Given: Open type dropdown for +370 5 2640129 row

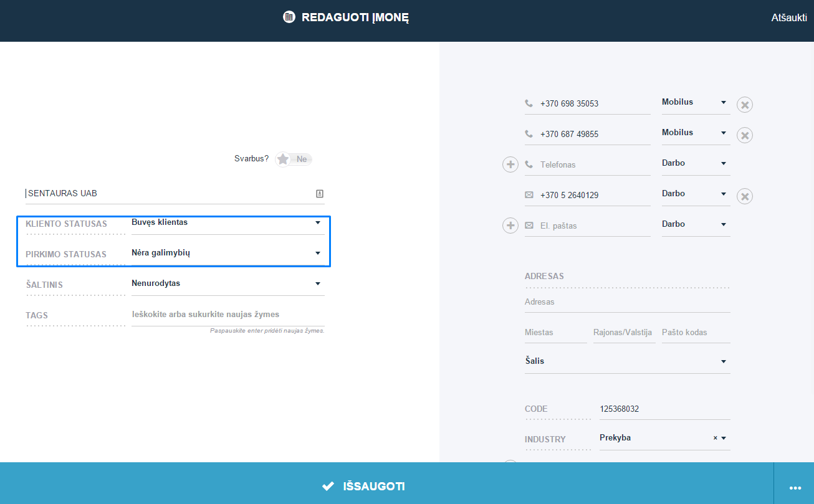Looking at the screenshot, I should coord(696,194).
